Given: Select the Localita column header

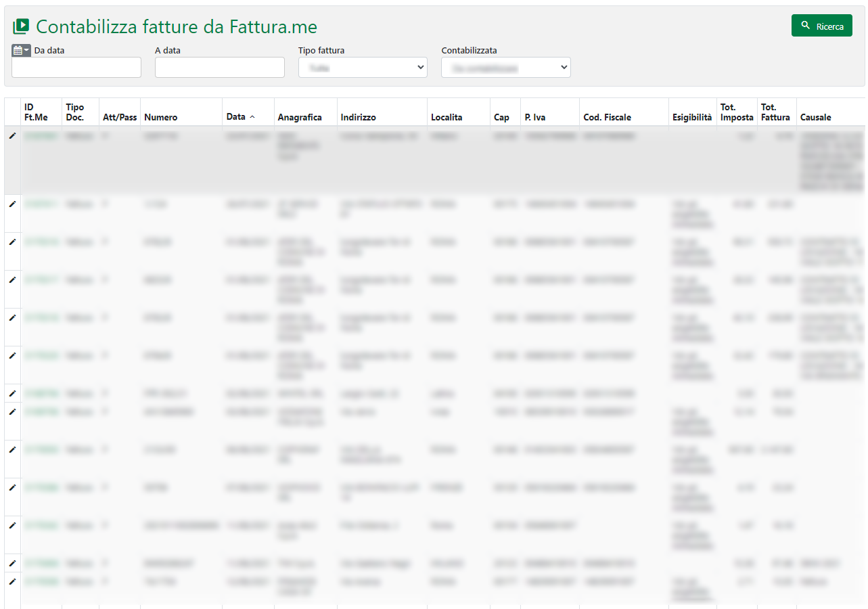Looking at the screenshot, I should point(447,117).
